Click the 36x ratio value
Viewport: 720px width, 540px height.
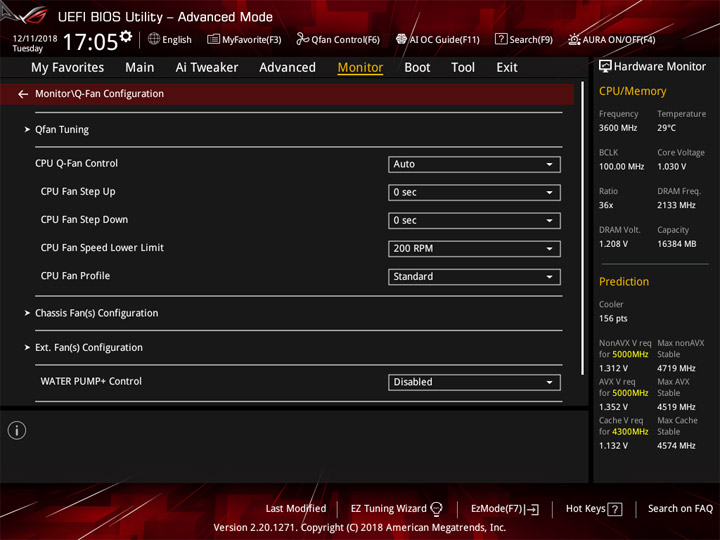[x=606, y=205]
